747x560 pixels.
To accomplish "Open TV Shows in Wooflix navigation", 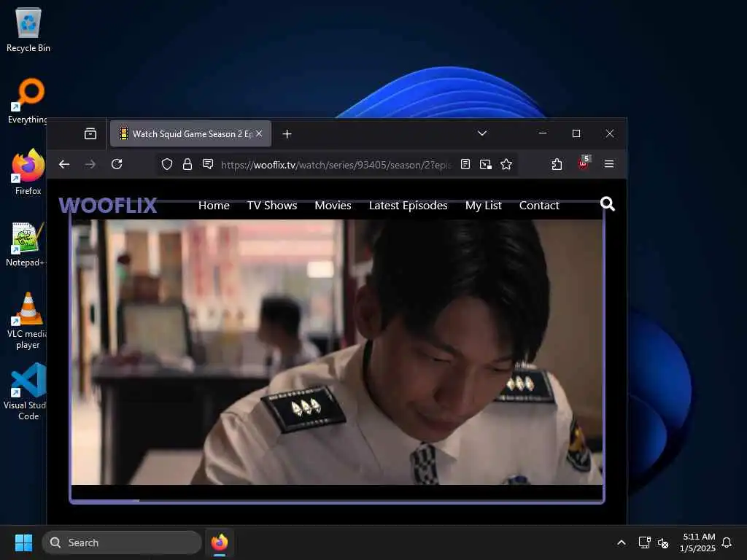I will [x=272, y=205].
